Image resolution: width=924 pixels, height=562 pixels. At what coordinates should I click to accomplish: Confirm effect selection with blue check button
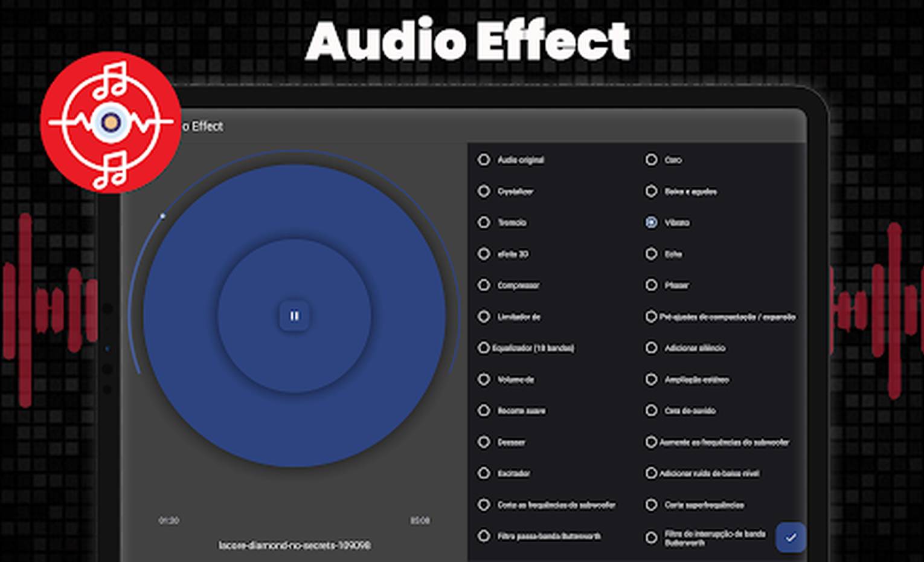click(791, 536)
